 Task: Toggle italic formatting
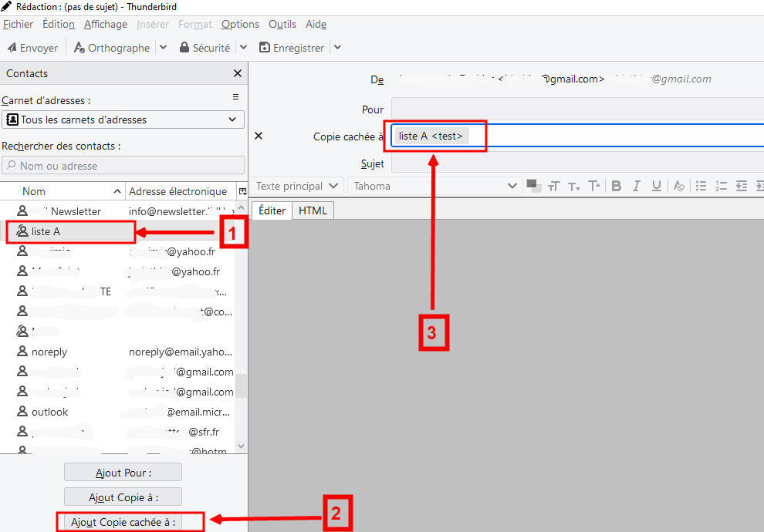[636, 186]
